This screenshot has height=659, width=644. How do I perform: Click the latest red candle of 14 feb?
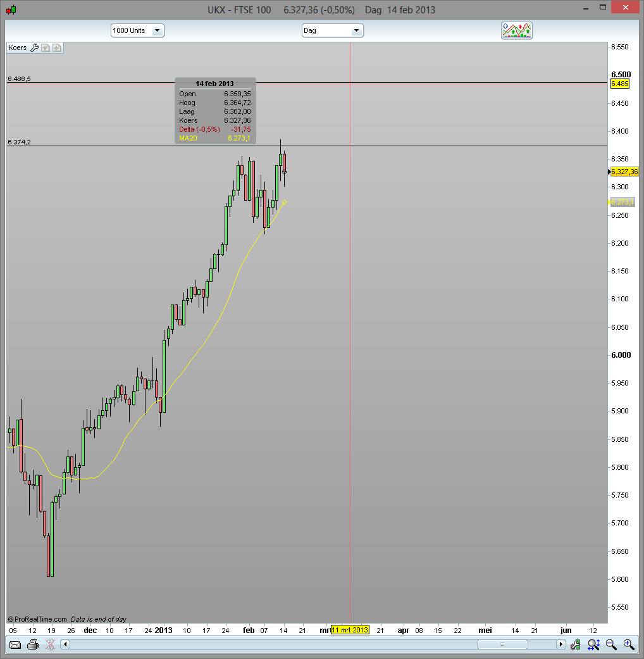point(285,163)
